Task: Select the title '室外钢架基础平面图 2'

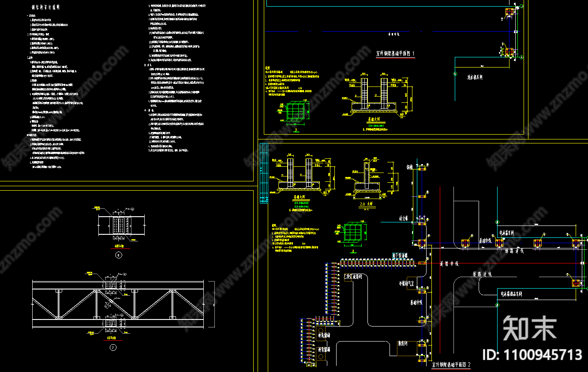Action: pos(451,365)
